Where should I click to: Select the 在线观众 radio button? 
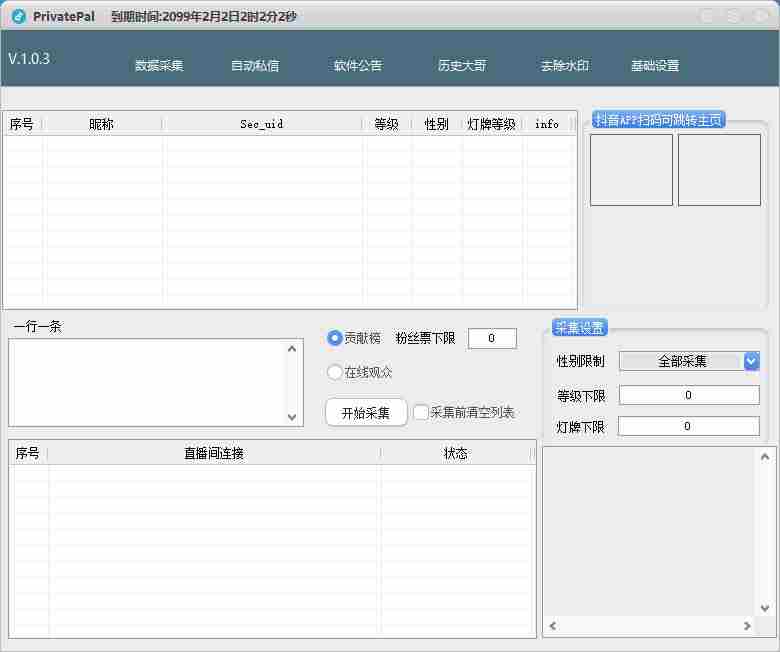335,372
